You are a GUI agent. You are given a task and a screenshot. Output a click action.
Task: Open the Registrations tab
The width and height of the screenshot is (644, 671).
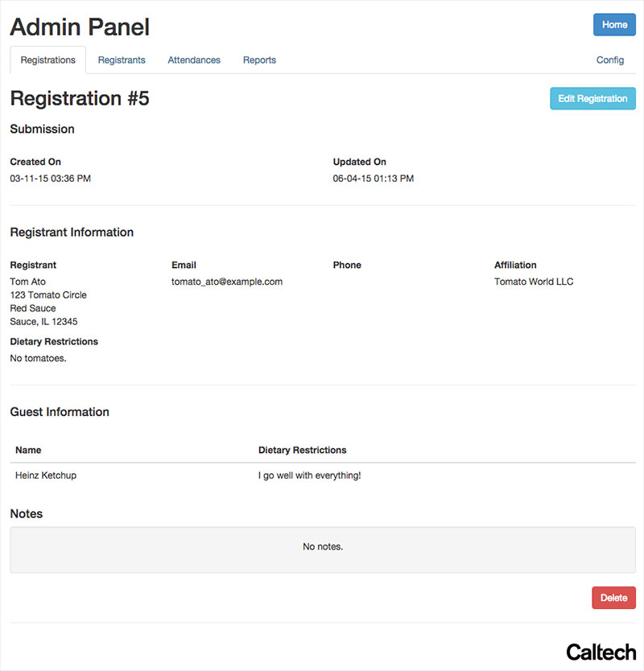48,60
